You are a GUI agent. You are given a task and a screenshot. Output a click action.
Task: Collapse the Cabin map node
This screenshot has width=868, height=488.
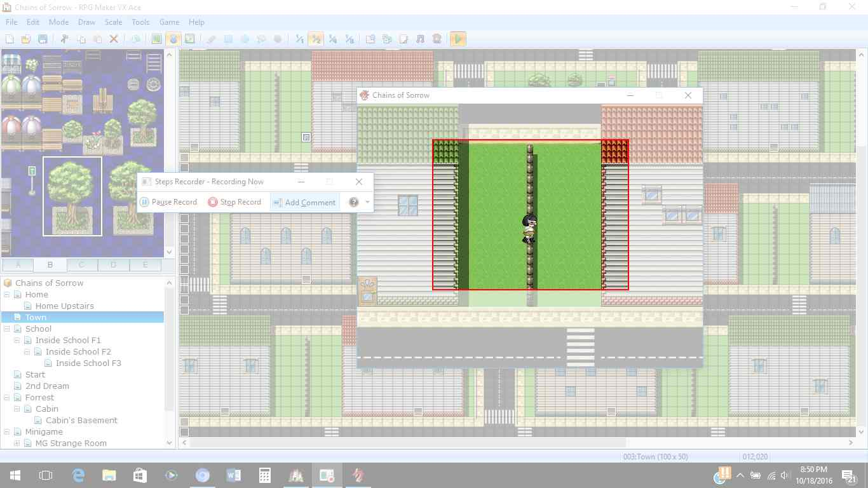click(x=17, y=409)
